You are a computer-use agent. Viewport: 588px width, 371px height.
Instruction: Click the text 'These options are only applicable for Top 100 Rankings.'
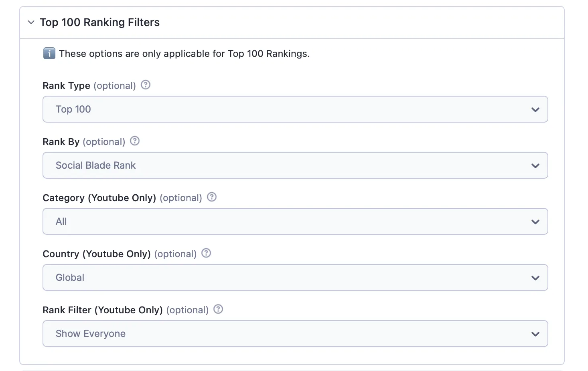click(185, 54)
